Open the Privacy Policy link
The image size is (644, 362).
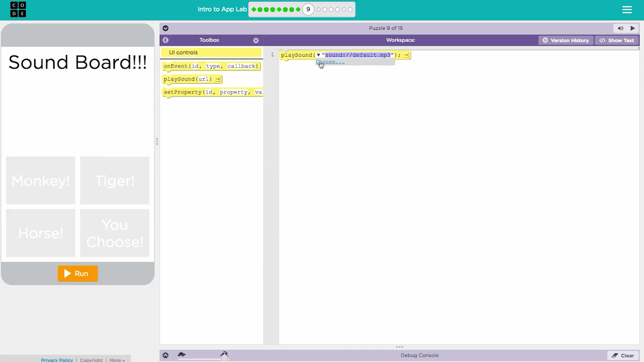point(57,360)
